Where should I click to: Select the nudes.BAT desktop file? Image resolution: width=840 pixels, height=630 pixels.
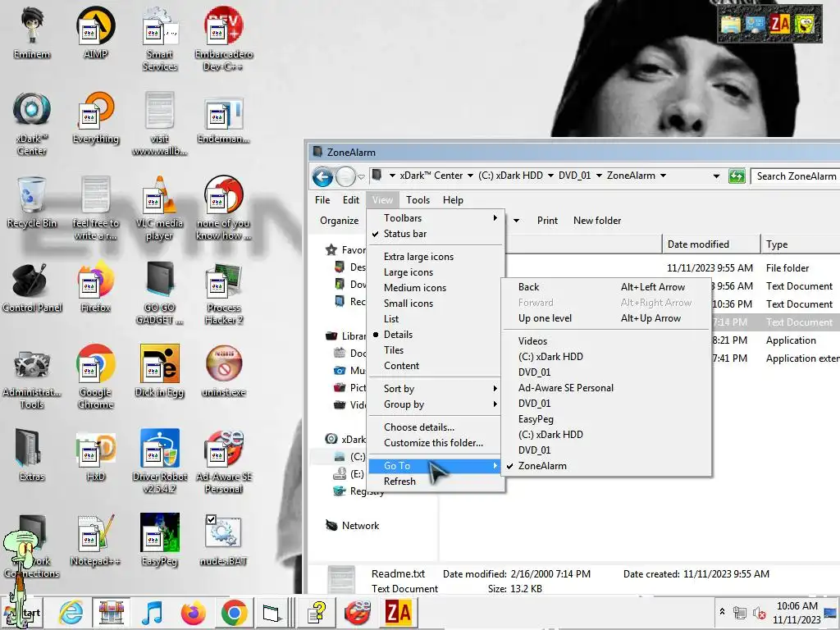pos(223,540)
